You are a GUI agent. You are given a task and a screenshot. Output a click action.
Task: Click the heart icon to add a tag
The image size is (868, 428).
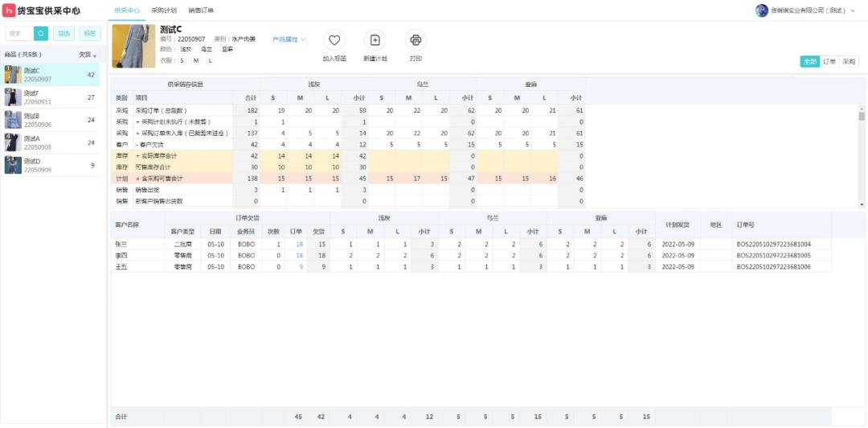pos(334,40)
